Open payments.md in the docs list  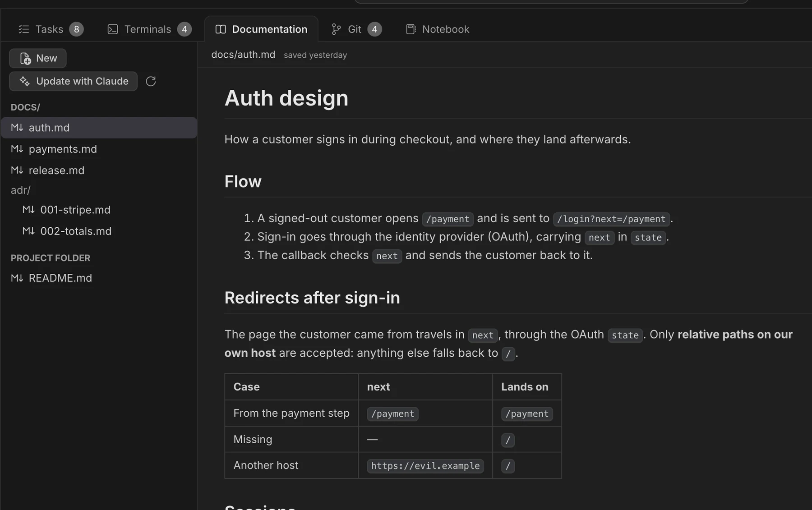tap(99, 149)
